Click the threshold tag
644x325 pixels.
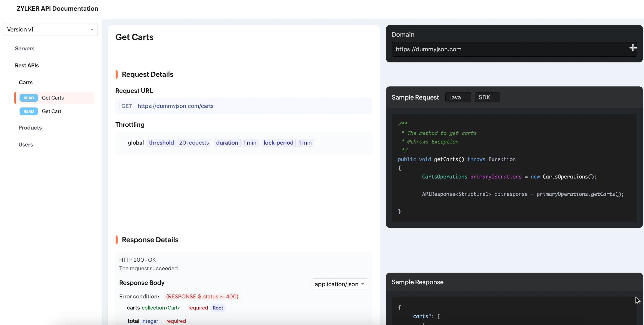(161, 142)
